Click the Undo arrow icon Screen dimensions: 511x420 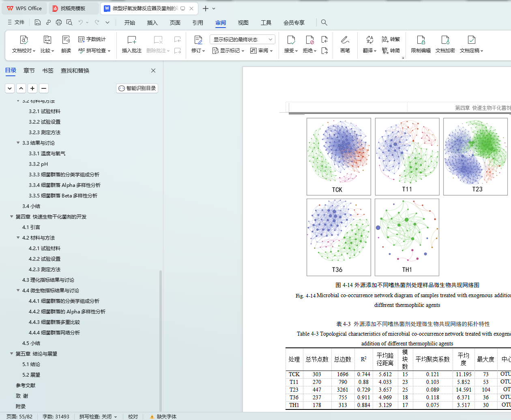(81, 22)
